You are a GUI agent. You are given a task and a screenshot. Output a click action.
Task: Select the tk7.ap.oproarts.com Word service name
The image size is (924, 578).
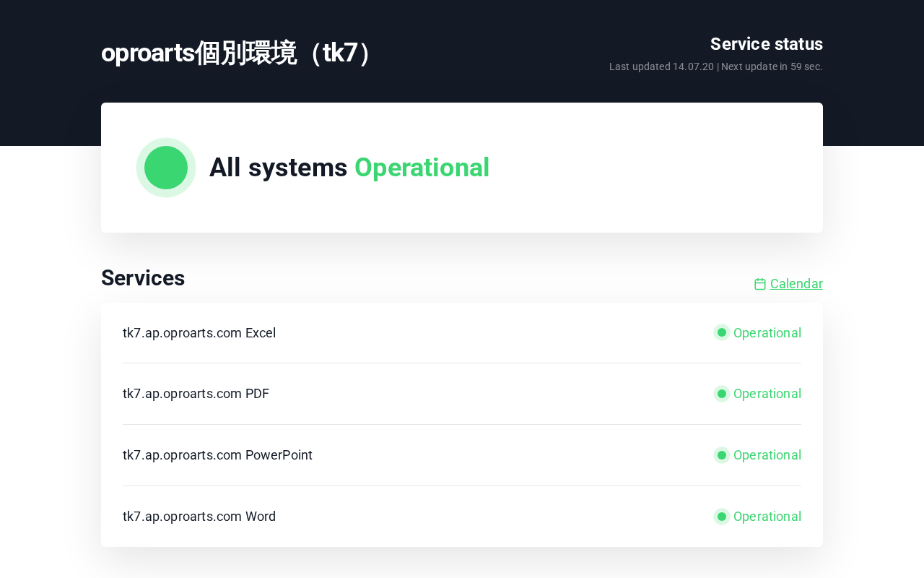[199, 517]
